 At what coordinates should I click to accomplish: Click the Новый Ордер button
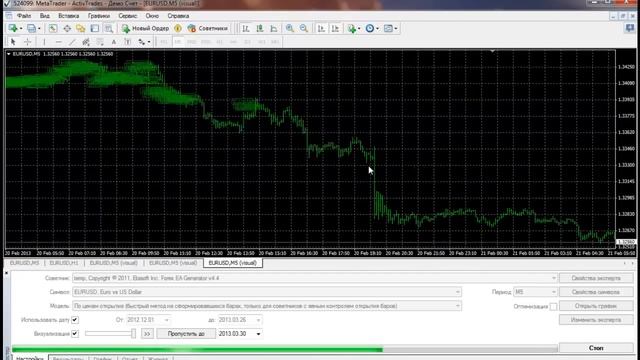point(145,28)
